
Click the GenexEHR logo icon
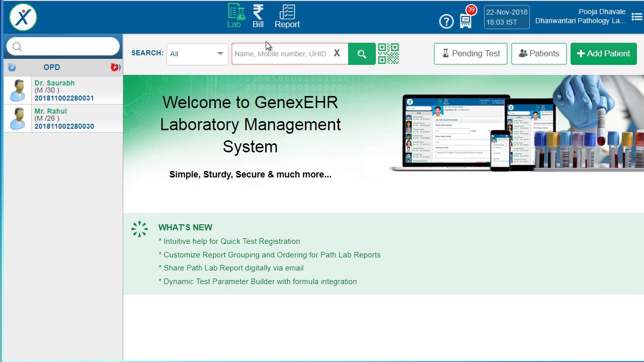(x=23, y=17)
